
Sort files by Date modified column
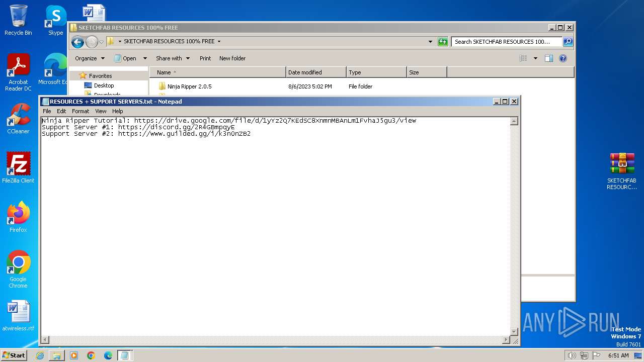316,72
